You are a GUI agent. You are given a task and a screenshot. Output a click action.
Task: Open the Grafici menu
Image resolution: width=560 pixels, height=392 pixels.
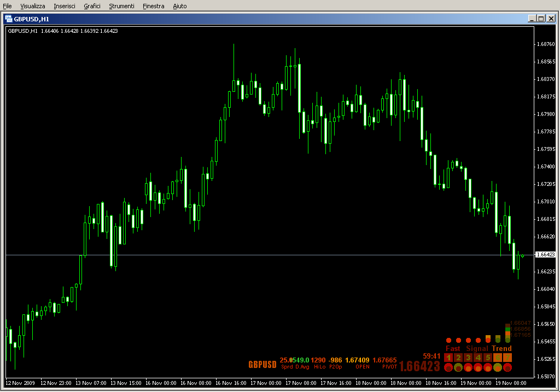click(92, 6)
